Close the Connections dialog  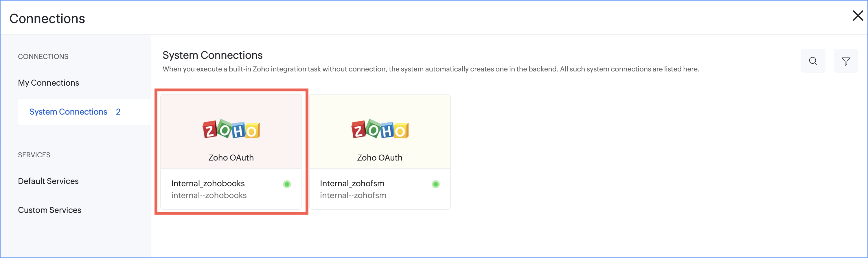858,16
